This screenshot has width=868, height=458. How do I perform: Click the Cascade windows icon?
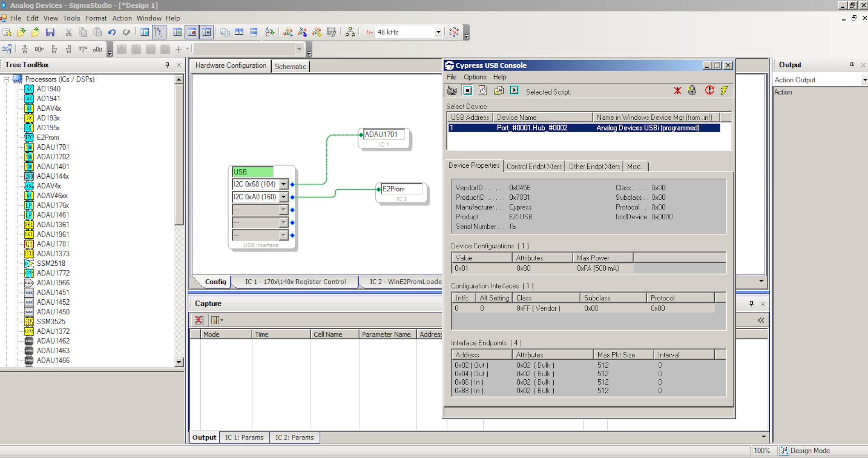225,32
